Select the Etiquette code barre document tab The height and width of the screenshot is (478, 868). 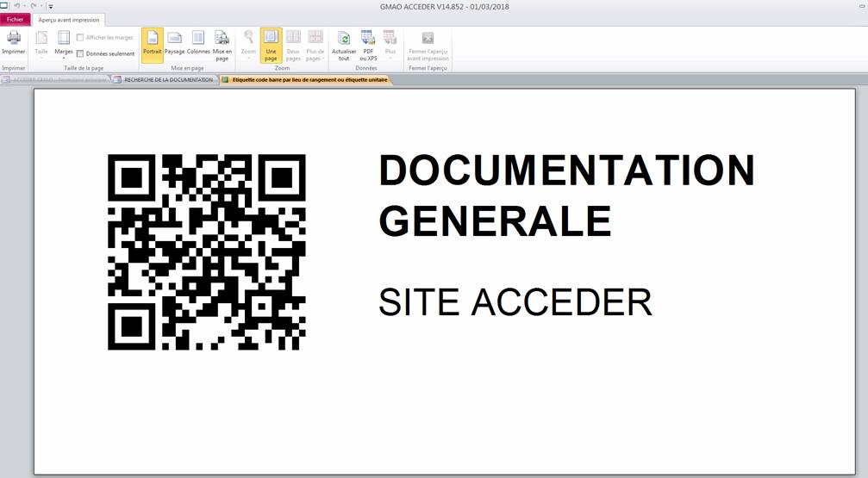(305, 79)
